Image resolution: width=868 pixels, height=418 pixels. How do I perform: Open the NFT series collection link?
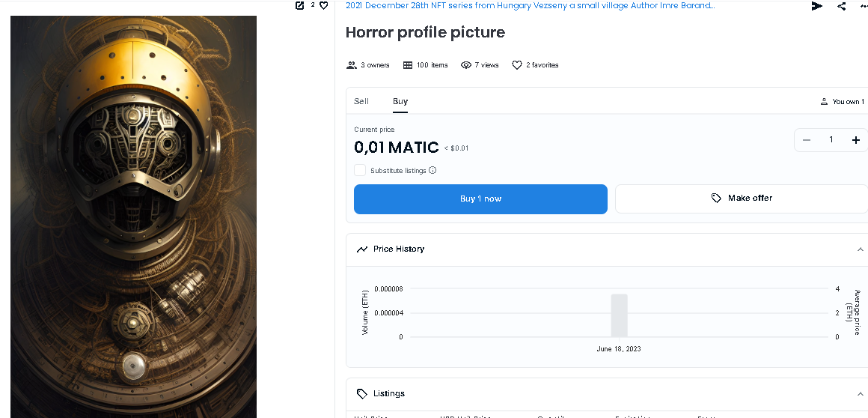point(530,5)
